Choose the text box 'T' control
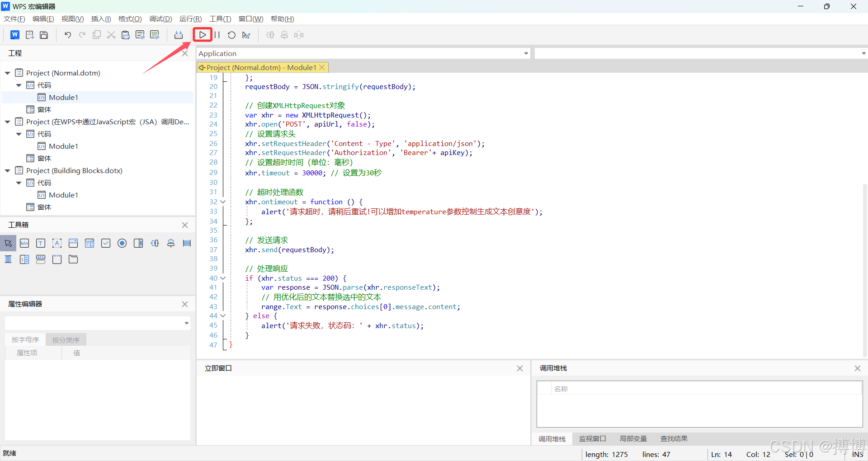 point(41,243)
